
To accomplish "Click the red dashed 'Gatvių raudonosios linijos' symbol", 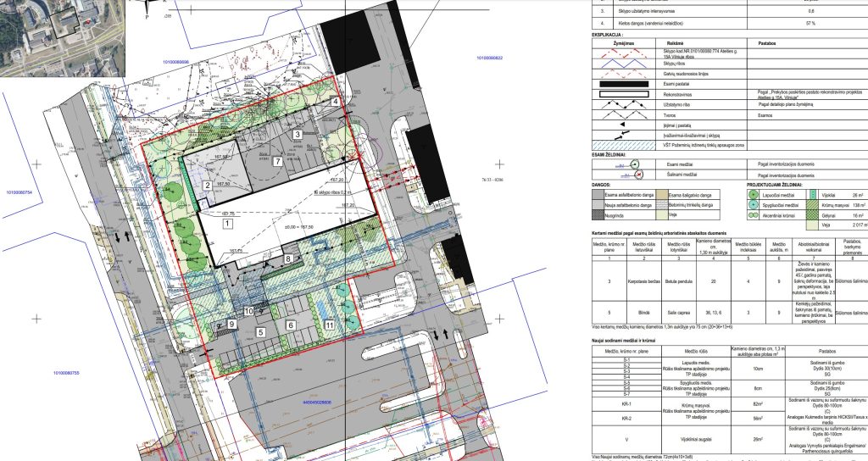I will [x=624, y=74].
